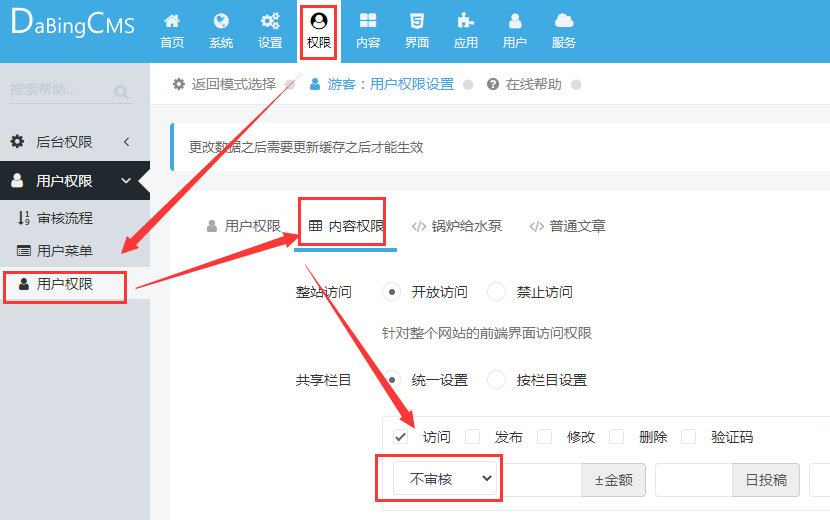830x520 pixels.
Task: Open the 首页 home icon
Action: (x=172, y=21)
